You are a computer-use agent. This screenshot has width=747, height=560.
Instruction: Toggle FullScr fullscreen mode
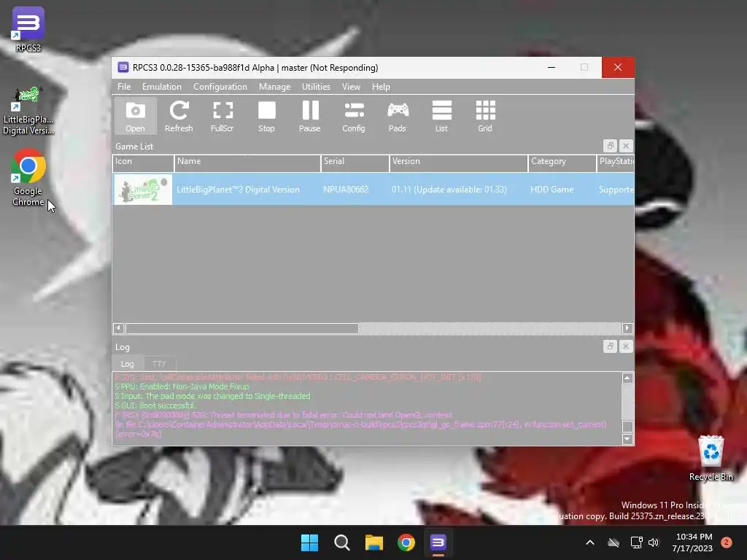(x=222, y=117)
